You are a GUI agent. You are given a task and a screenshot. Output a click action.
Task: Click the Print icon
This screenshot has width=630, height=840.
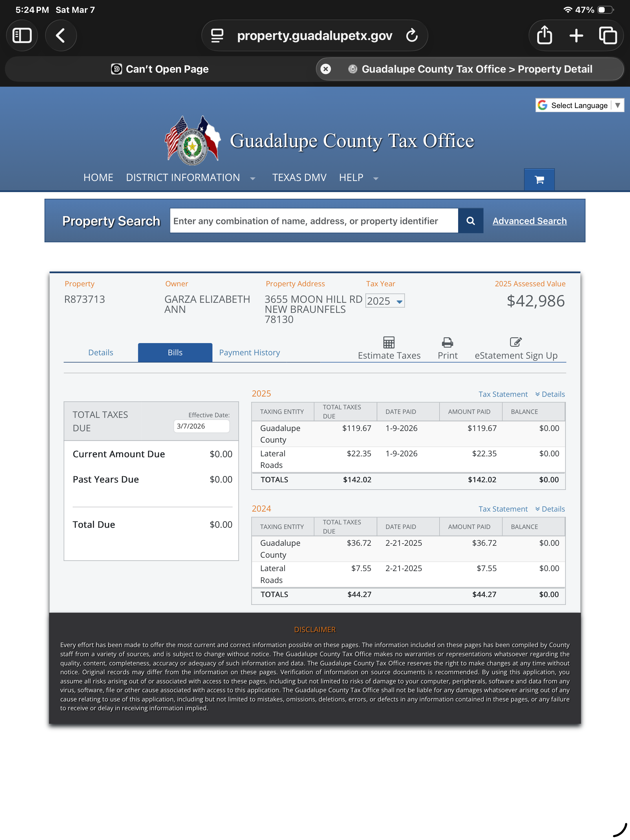(x=447, y=342)
